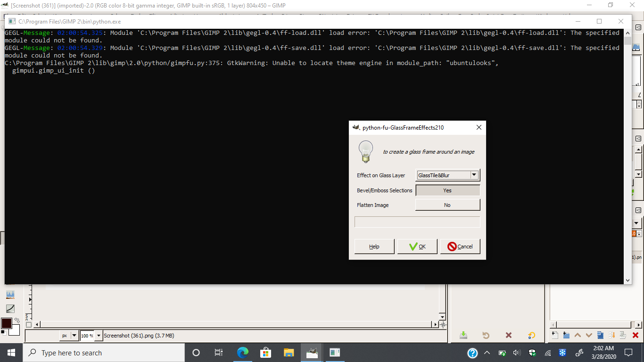644x362 pixels.
Task: Launch Microsoft Edge from taskbar
Action: (243, 353)
